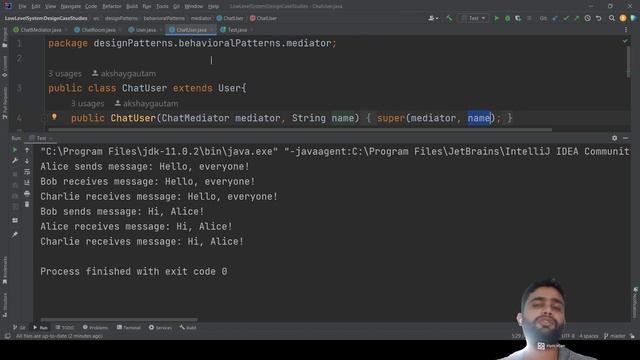Run the Test configuration with green play

(x=496, y=18)
